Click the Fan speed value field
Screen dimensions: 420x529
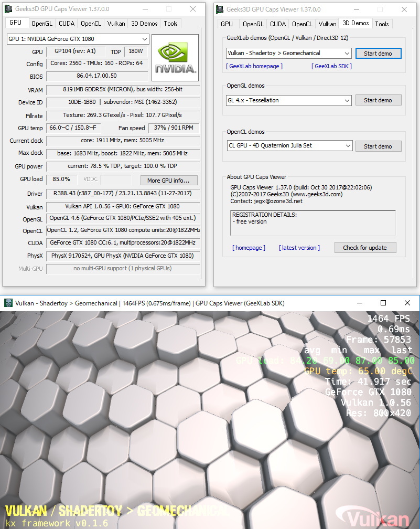174,128
